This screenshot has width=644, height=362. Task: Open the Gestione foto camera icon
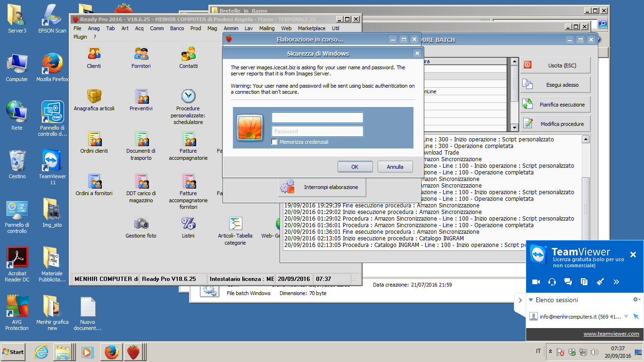click(x=141, y=223)
